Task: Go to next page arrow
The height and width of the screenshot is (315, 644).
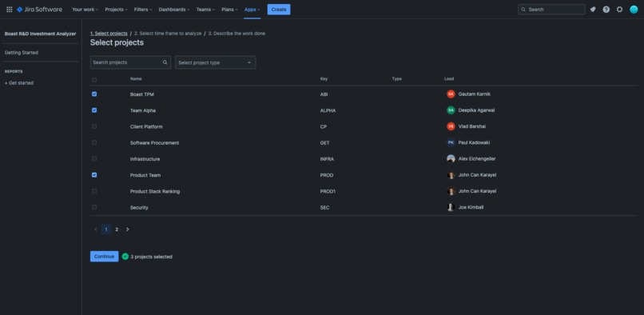Action: click(127, 229)
